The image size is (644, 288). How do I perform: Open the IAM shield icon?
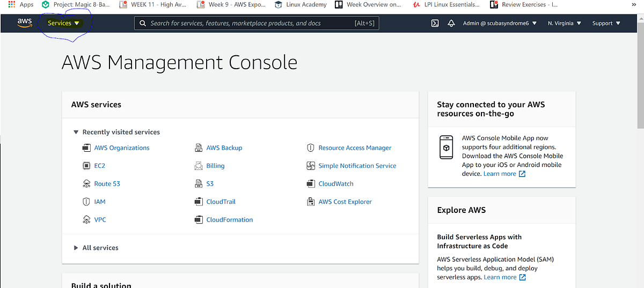tap(86, 202)
